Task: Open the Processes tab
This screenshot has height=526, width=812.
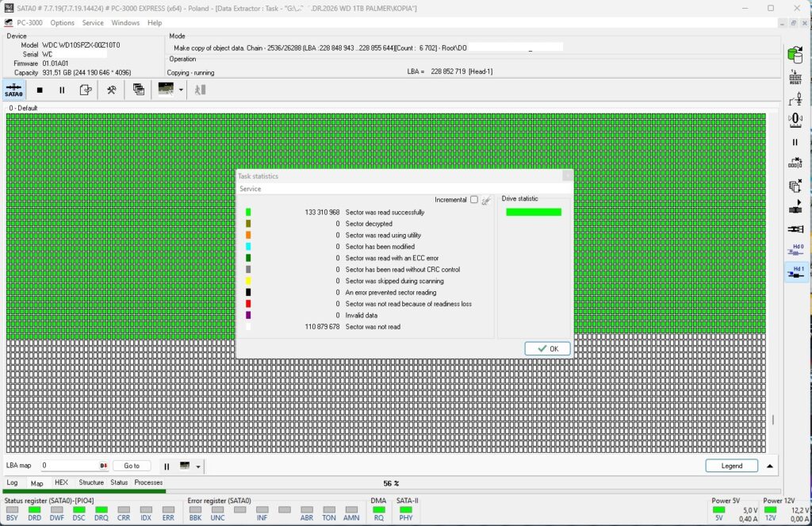Action: (148, 482)
